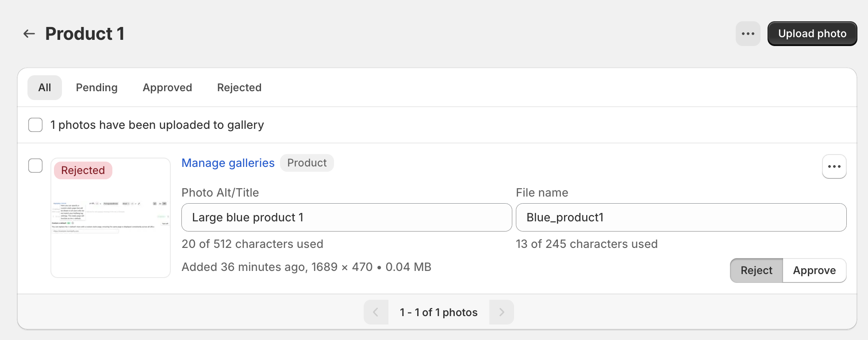This screenshot has width=868, height=340.
Task: Click the Product tag badge
Action: click(x=307, y=163)
